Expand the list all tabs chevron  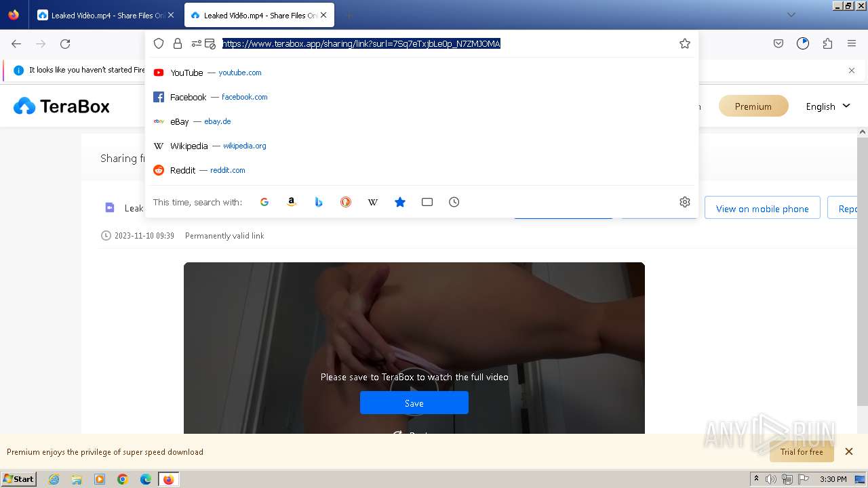[791, 15]
